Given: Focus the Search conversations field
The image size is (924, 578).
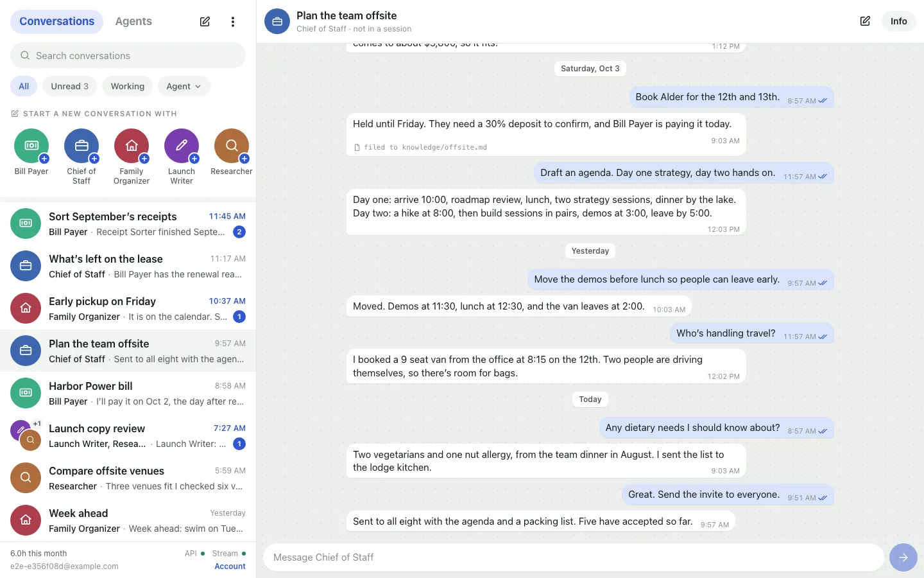Looking at the screenshot, I should point(128,55).
